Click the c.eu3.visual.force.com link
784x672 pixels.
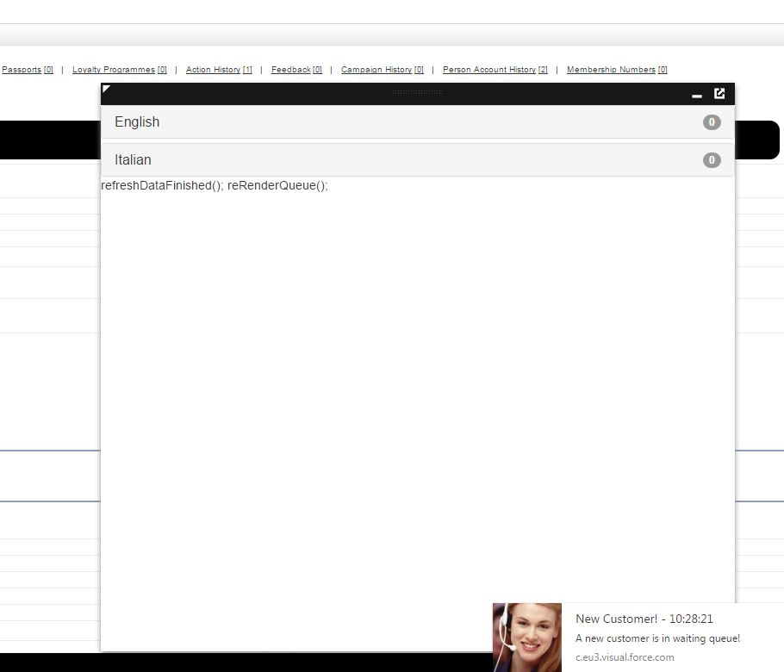[625, 656]
